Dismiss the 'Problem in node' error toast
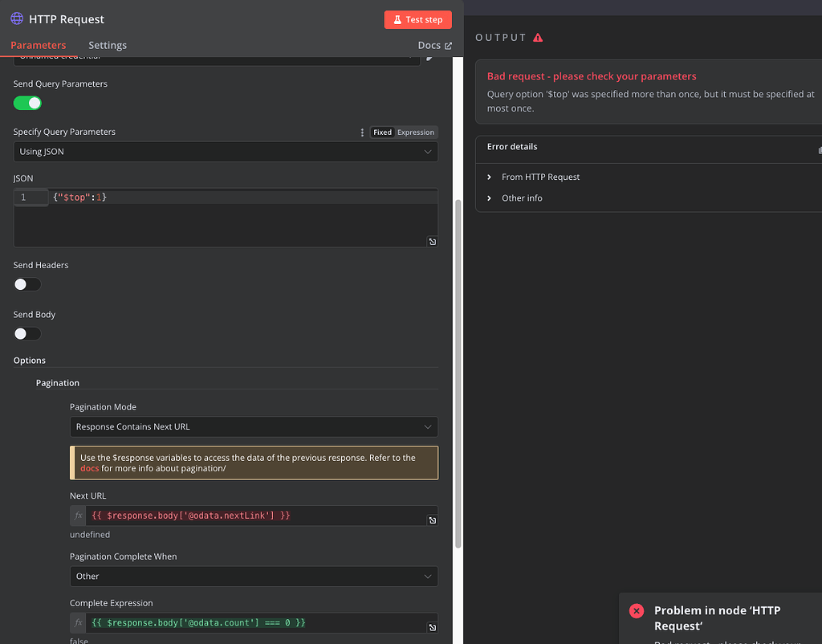This screenshot has width=822, height=644. (x=636, y=611)
